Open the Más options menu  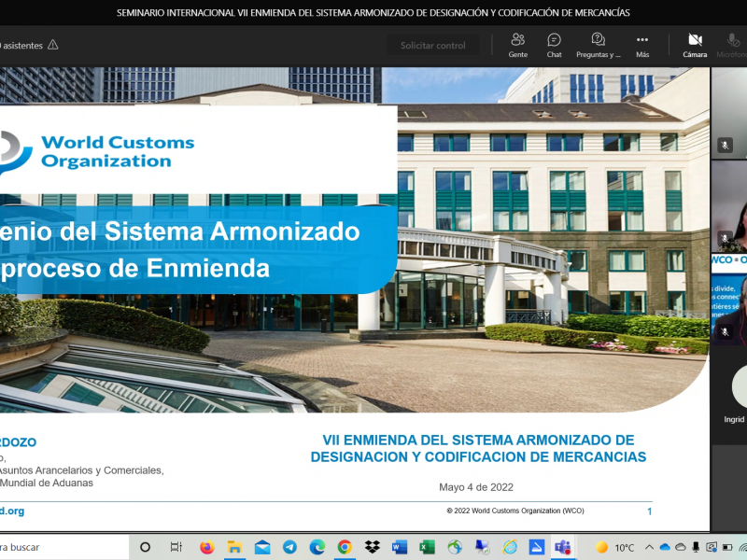tap(642, 45)
